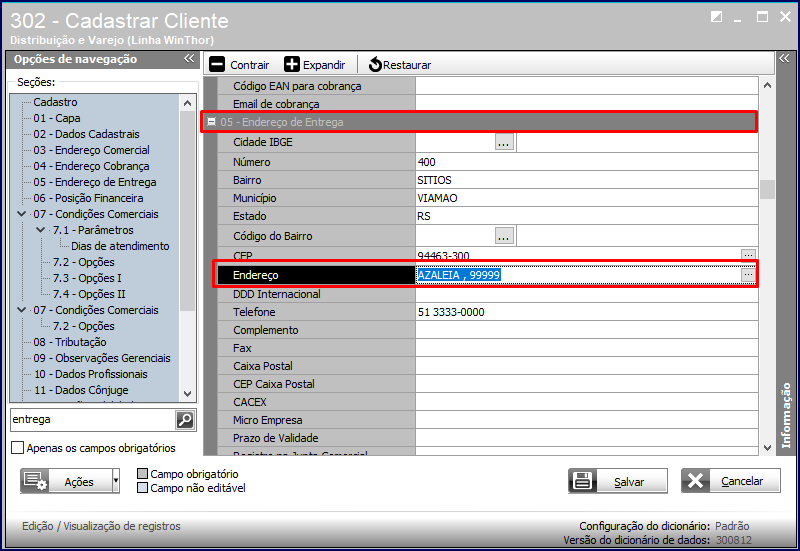Click the Número field value 400
The image size is (800, 551).
[587, 162]
